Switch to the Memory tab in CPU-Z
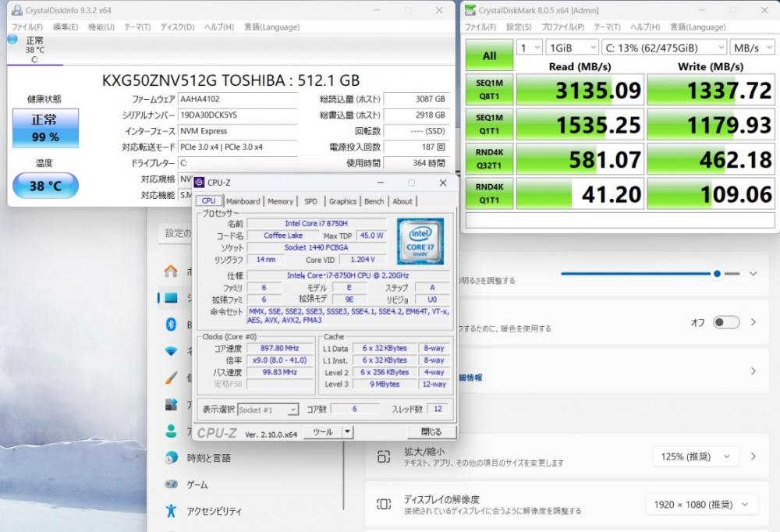The height and width of the screenshot is (532, 780). 280,201
